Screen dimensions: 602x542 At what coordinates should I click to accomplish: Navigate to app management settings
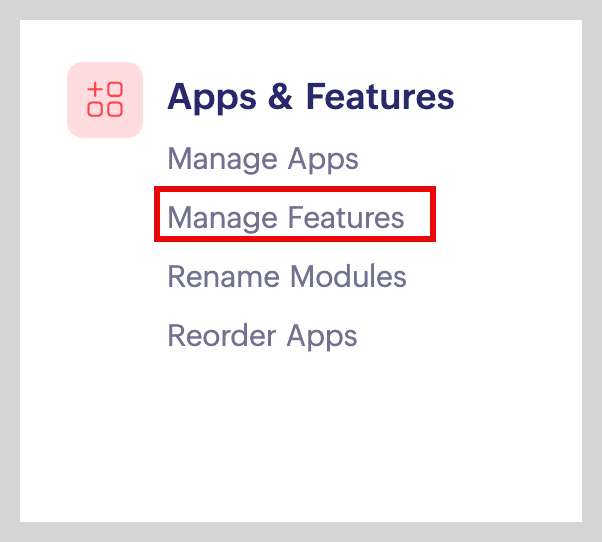(262, 159)
